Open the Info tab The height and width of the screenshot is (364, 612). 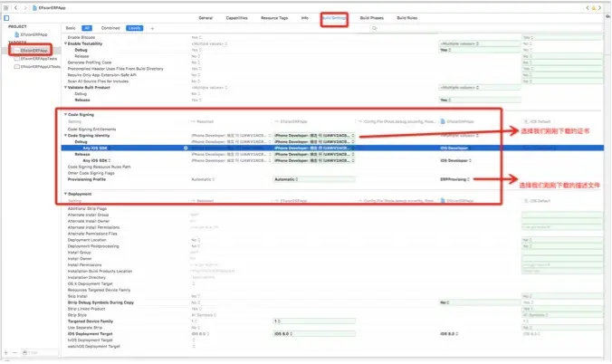tap(305, 18)
